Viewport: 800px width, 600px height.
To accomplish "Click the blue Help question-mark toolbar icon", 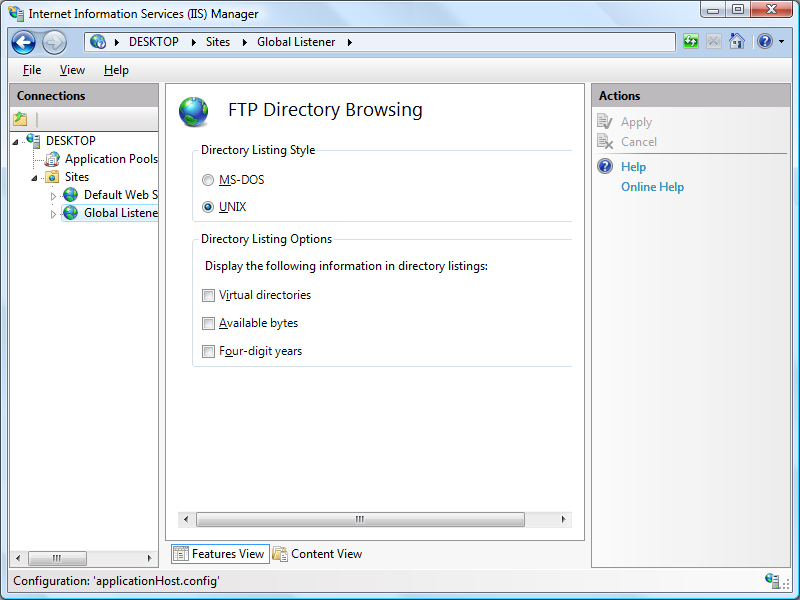I will tap(765, 41).
